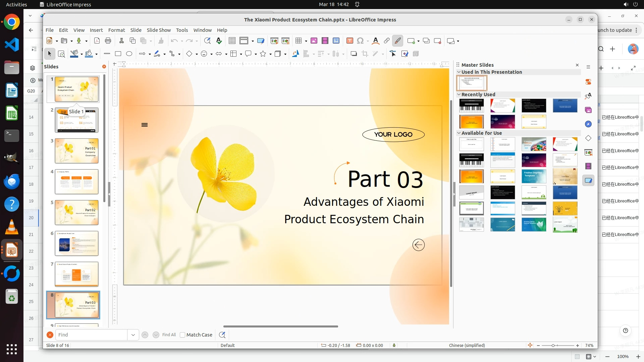Click the Insert Table toolbar icon
Viewport: 644px width, 362px height.
pos(298,41)
